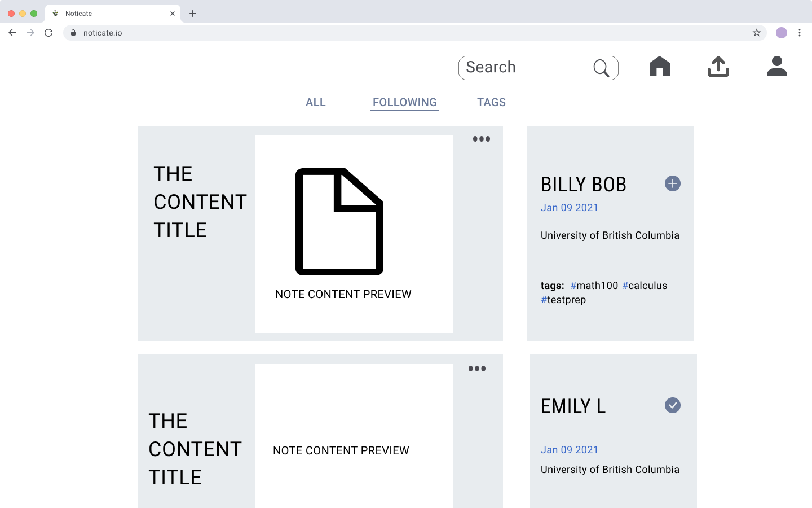Click the #testprep tag
The image size is (812, 508).
click(x=563, y=300)
